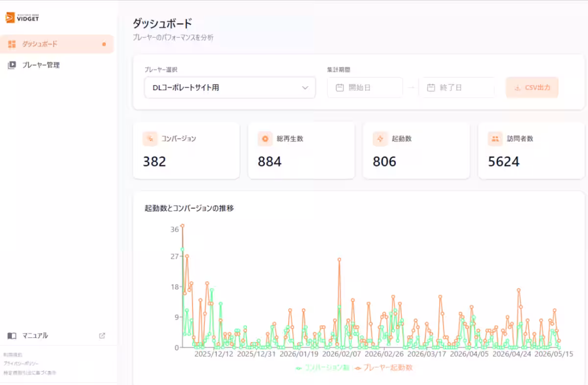The image size is (588, 385).
Task: Click the 総再生数 card showing 884
Action: tap(301, 150)
